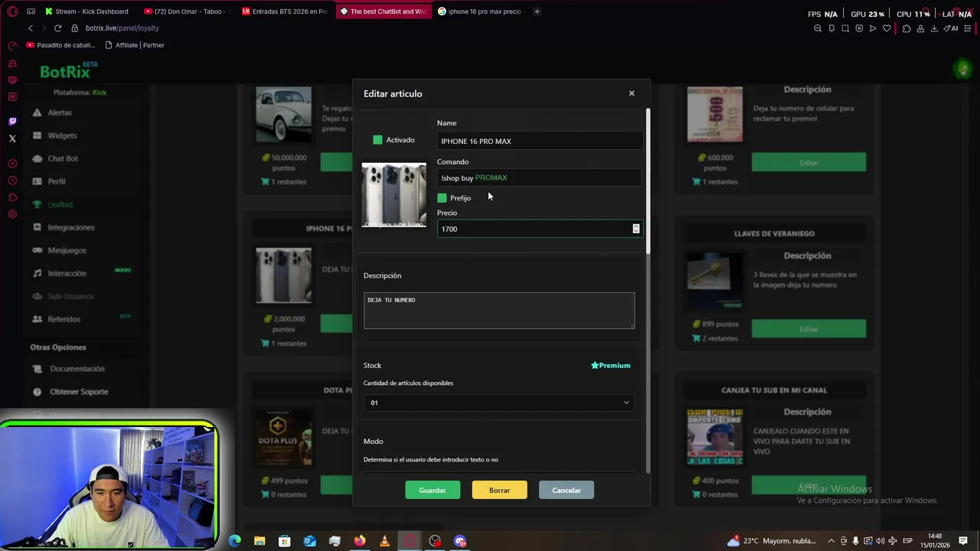Click the BotRix logo

pos(67,72)
